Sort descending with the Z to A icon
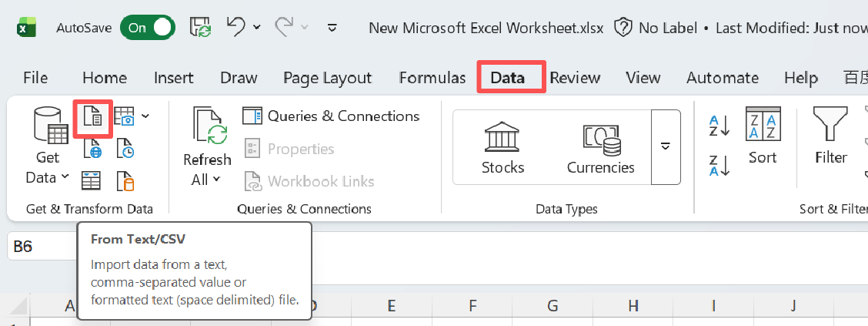868x326 pixels. (x=719, y=166)
